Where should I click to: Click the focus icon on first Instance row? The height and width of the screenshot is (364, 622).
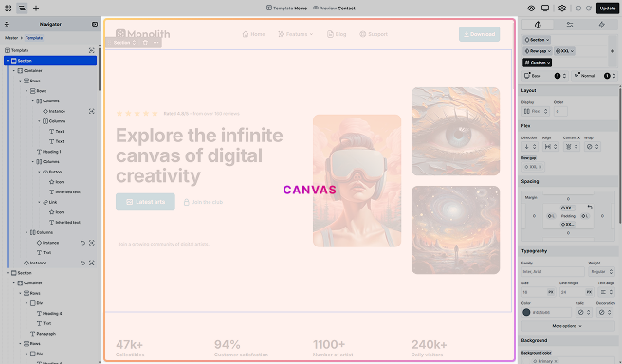[92, 111]
